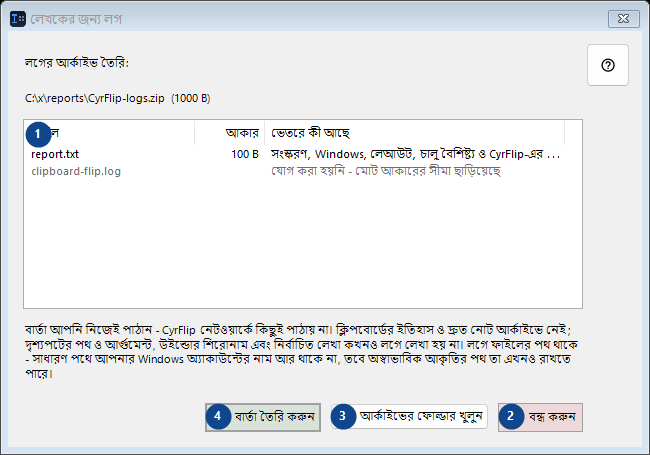Image resolution: width=650 pixels, height=455 pixels.
Task: Click the 100 B size cell
Action: pyautogui.click(x=245, y=154)
